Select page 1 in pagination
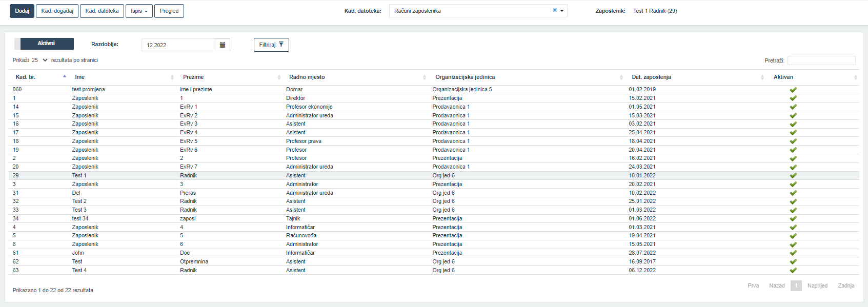Viewport: 868px width, 307px height. (x=796, y=285)
